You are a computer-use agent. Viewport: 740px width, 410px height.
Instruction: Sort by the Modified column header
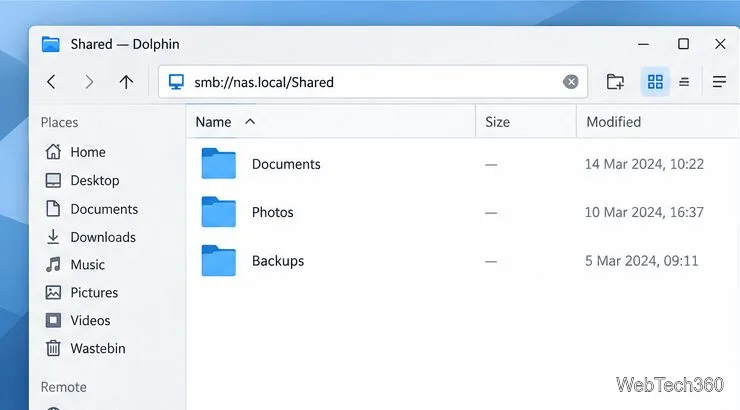coord(658,122)
